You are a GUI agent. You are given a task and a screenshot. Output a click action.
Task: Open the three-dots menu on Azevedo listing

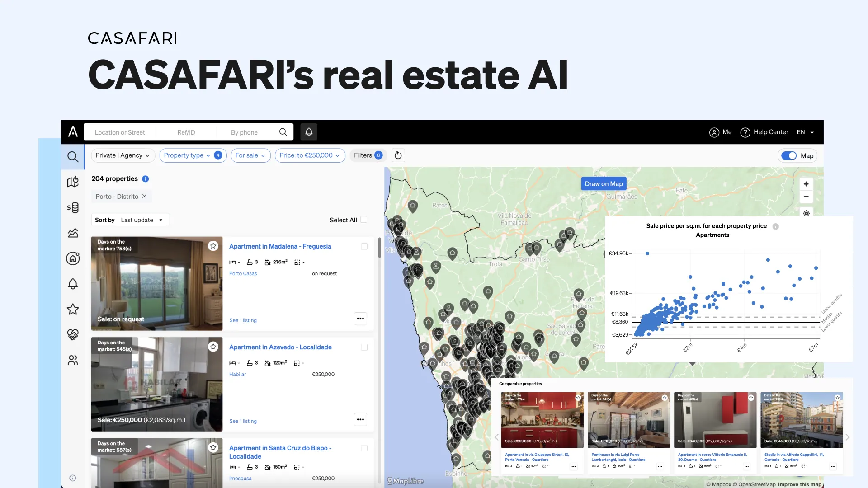pos(360,419)
